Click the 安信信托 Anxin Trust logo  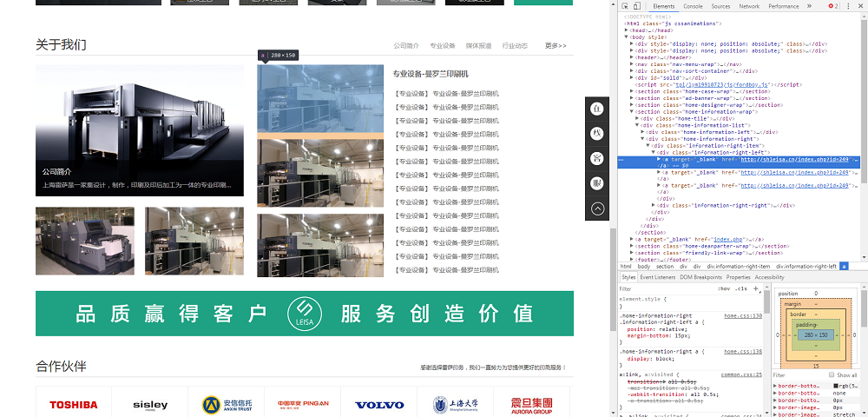[x=227, y=405]
